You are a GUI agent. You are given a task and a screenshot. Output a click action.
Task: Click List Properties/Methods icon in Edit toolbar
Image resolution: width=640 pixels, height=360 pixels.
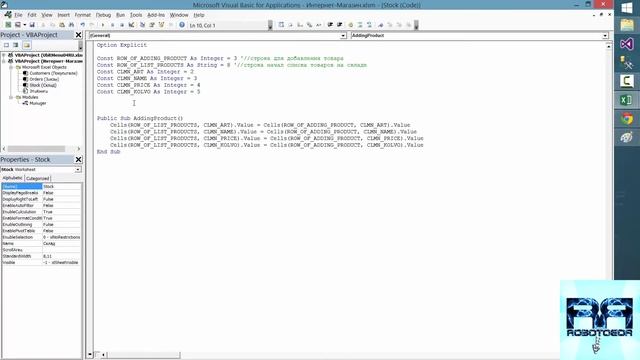pyautogui.click(x=281, y=25)
